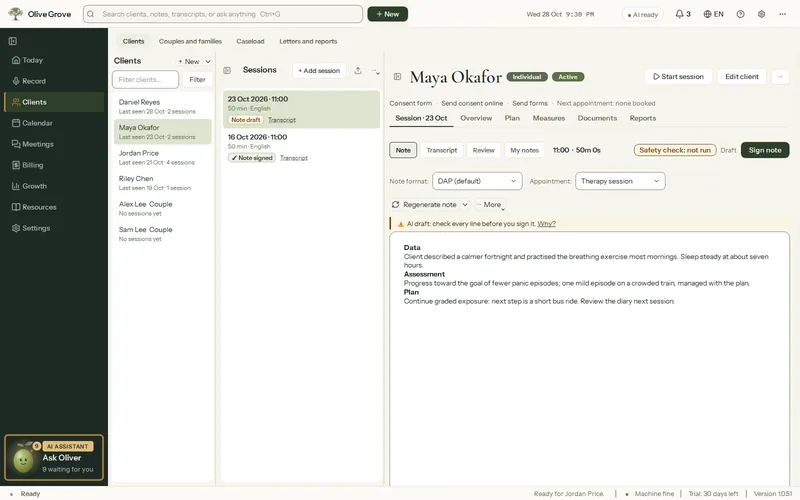The image size is (800, 500).
Task: Open Note format DAP dropdown
Action: pos(477,181)
